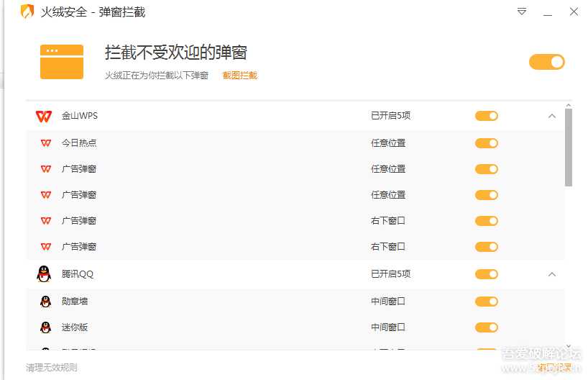Select the 迷你版 row label
Viewport: 588px width, 380px height.
pyautogui.click(x=75, y=327)
